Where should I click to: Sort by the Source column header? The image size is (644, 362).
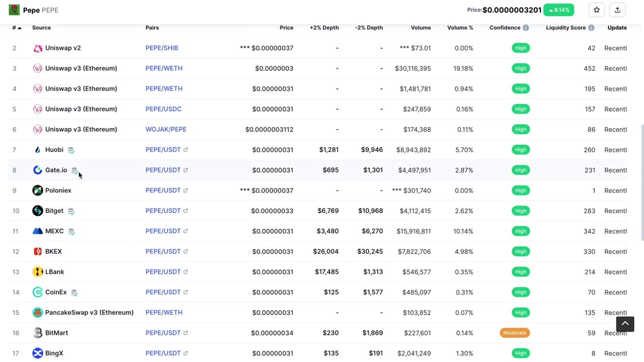pos(41,28)
